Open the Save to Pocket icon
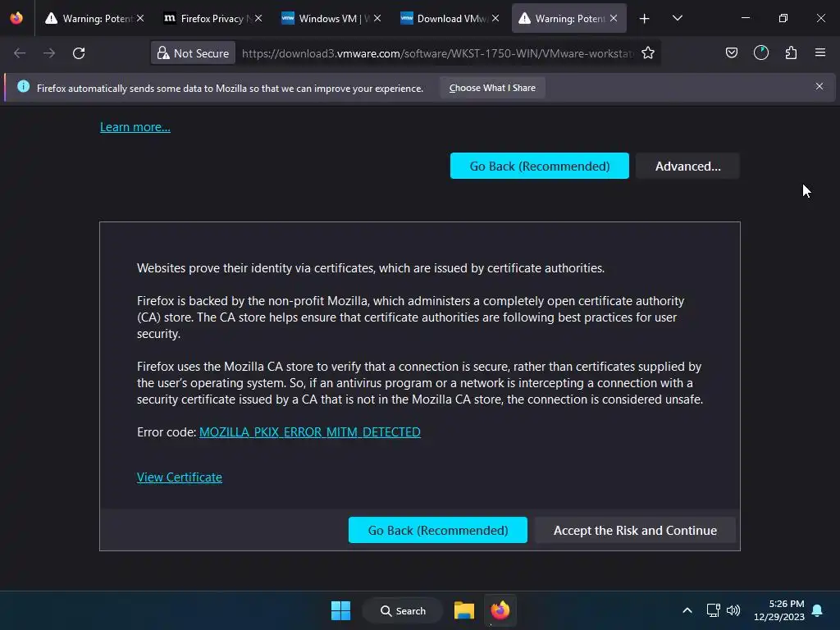840x630 pixels. point(732,52)
